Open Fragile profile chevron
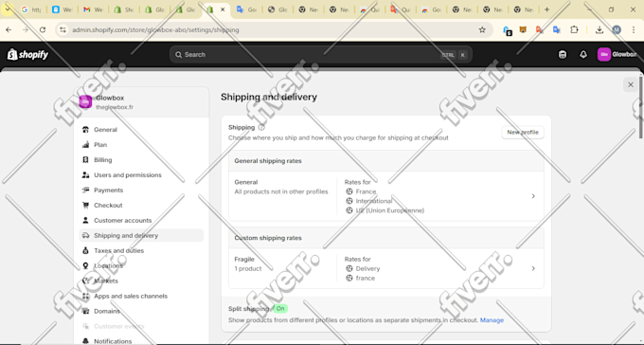The width and height of the screenshot is (644, 345). [533, 268]
